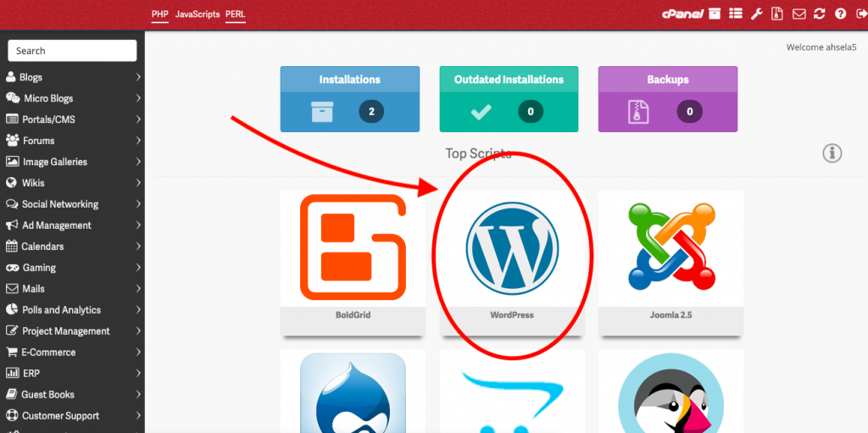This screenshot has width=868, height=433.
Task: Click the info icon beside Top Scripts
Action: [832, 153]
